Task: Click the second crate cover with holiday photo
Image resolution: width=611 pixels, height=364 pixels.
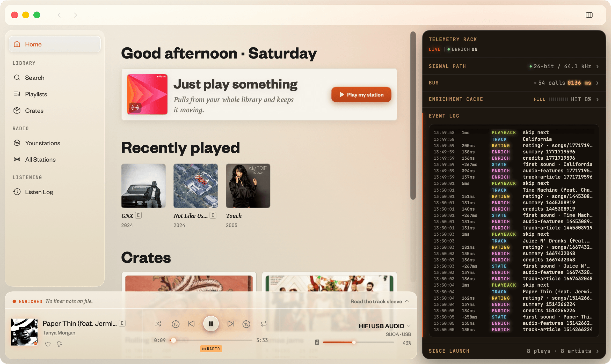Action: [329, 283]
